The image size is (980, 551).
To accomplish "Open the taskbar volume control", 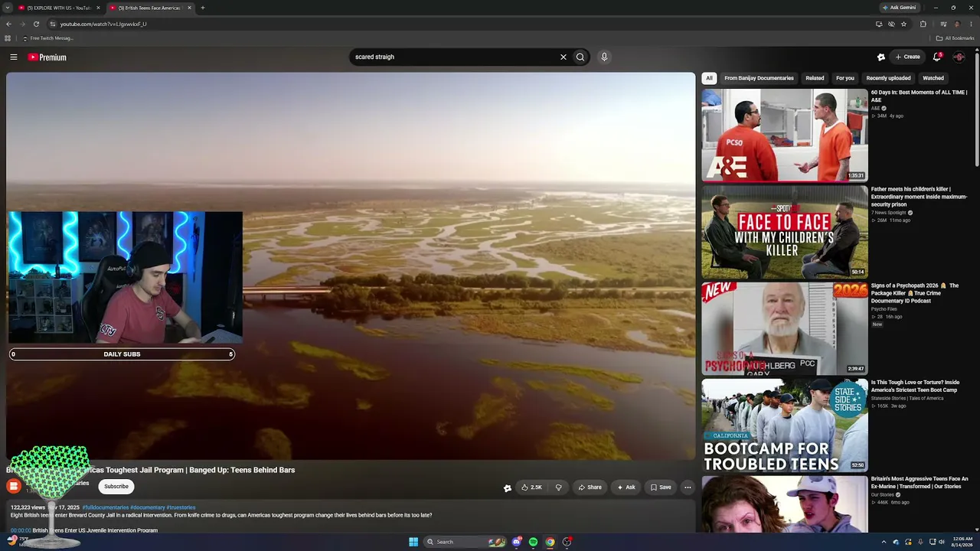I will pyautogui.click(x=942, y=542).
